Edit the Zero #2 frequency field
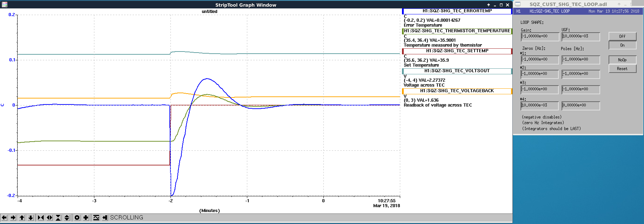The height and width of the screenshot is (224, 644). (540, 74)
